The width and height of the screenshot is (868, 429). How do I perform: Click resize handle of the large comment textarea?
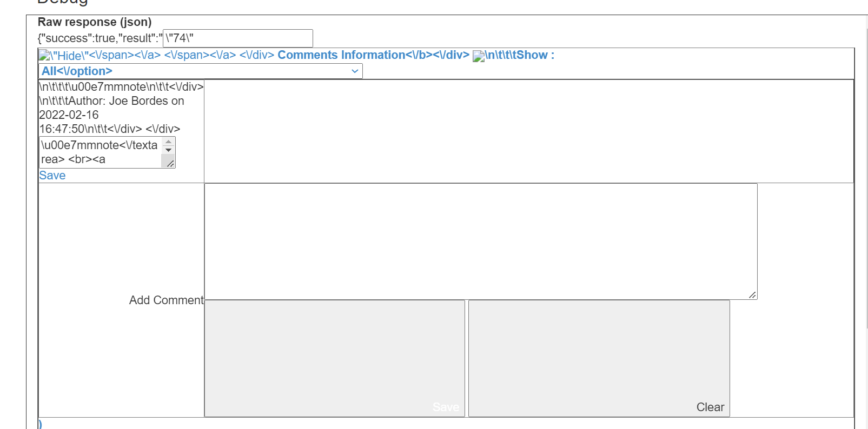pos(752,294)
